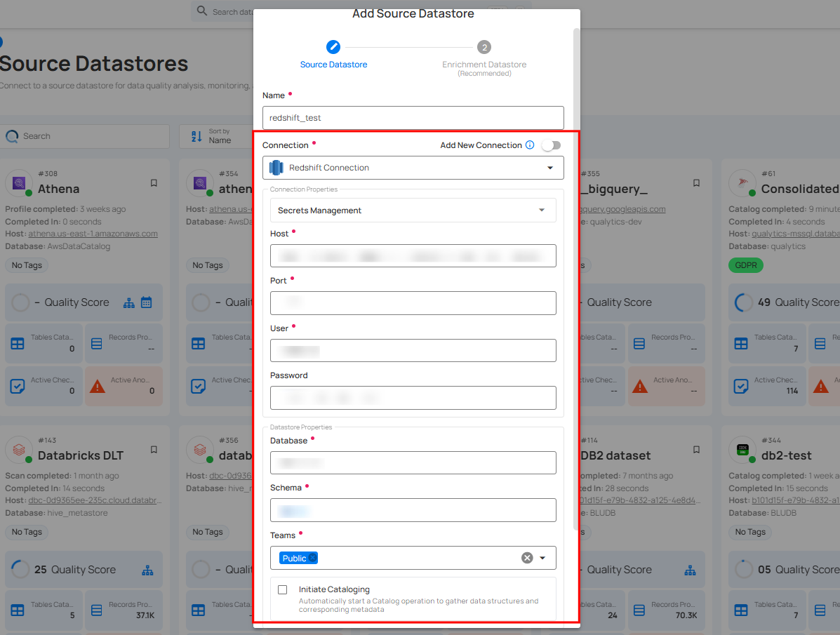
Task: Click the Records Processed icon on Athena card
Action: [98, 343]
